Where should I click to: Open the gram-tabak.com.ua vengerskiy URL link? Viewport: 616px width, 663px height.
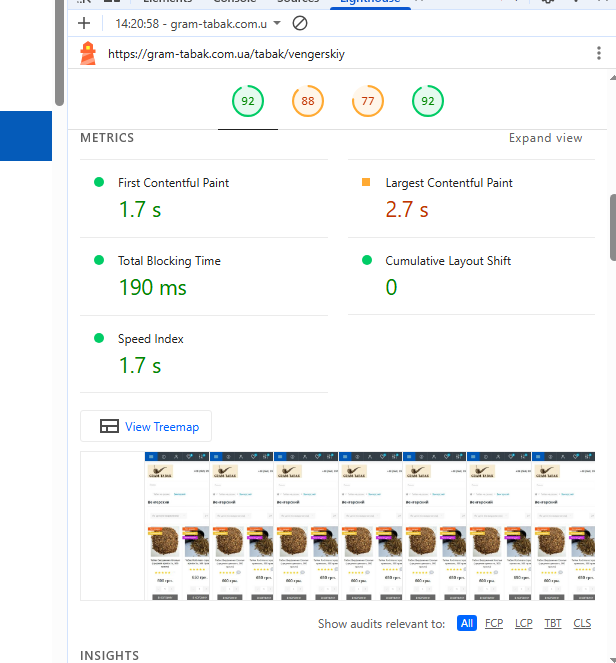tap(226, 54)
